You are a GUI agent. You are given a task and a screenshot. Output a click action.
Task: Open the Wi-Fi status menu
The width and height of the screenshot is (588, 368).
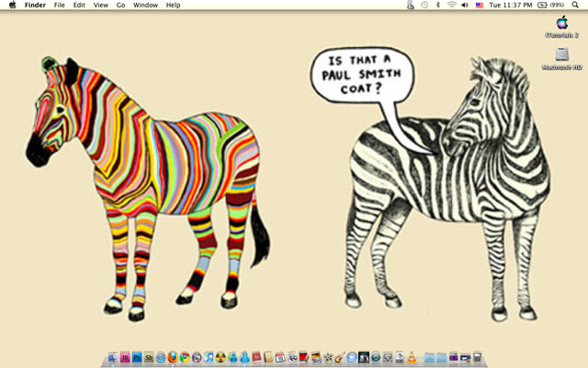[451, 5]
